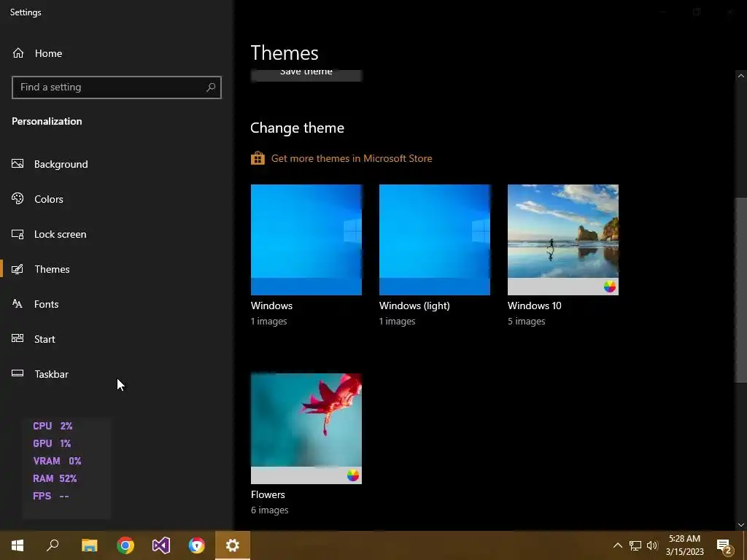Apply the Flowers theme thumbnail
This screenshot has height=560, width=747.
[x=306, y=429]
